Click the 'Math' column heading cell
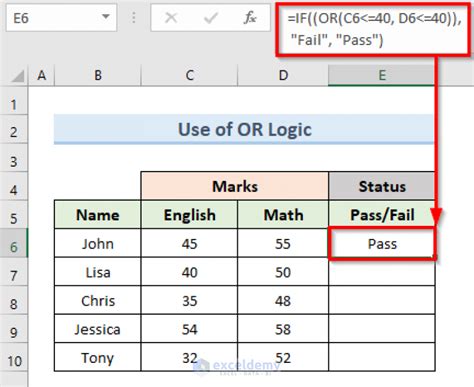The image size is (474, 387). [283, 215]
